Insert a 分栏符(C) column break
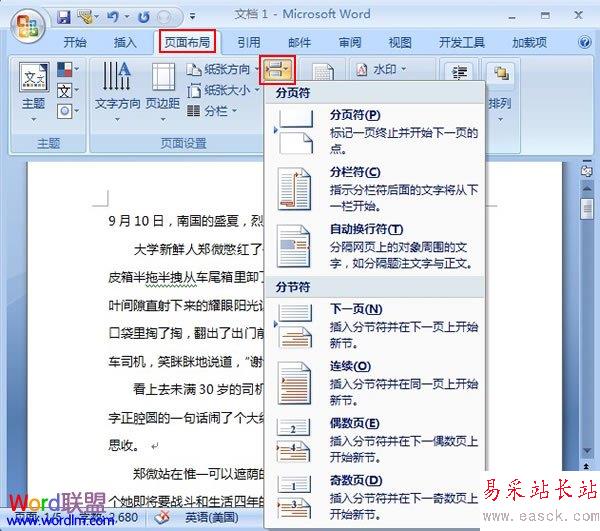The height and width of the screenshot is (531, 600). pos(375,189)
